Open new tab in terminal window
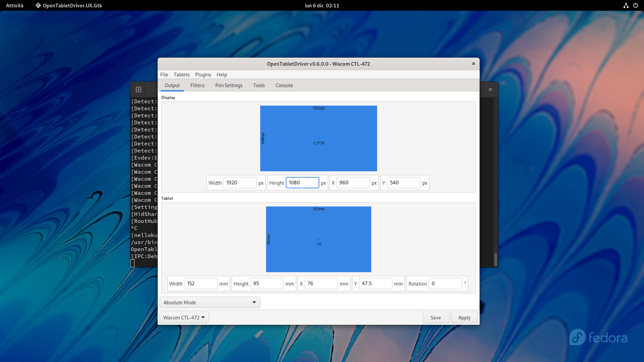Viewport: 644px width, 362px height. (139, 89)
